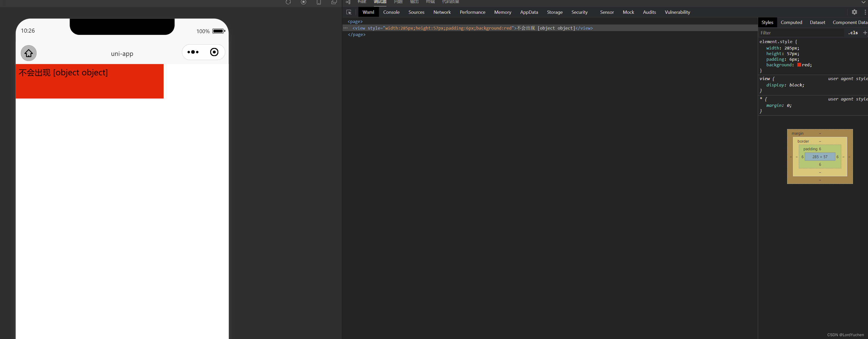Click the red background color swatch
Viewport: 868px width, 339px height.
[x=799, y=65]
